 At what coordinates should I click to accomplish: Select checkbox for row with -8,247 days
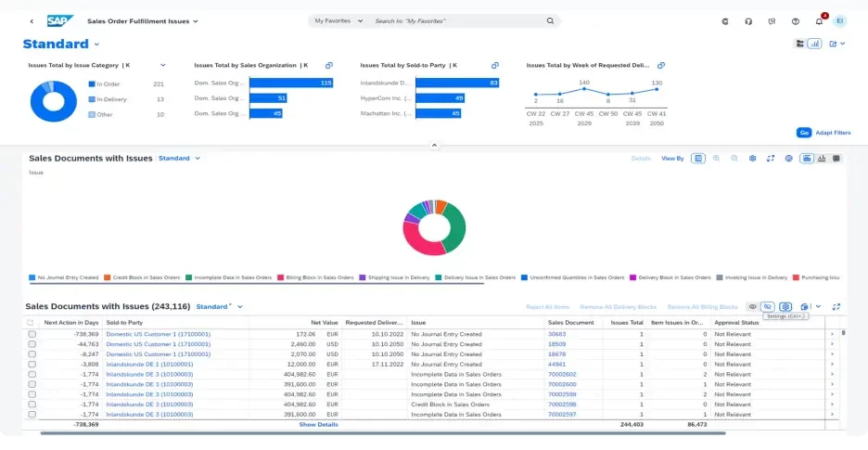[32, 354]
